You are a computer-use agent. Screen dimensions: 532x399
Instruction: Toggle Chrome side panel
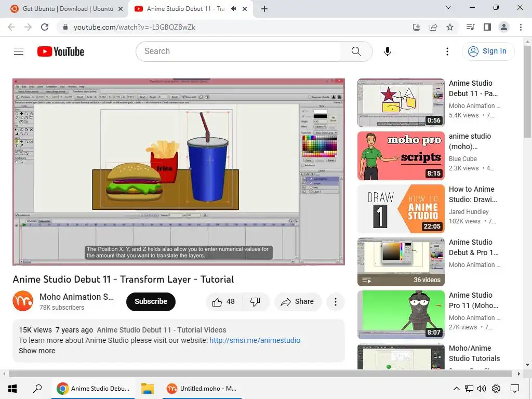click(487, 27)
